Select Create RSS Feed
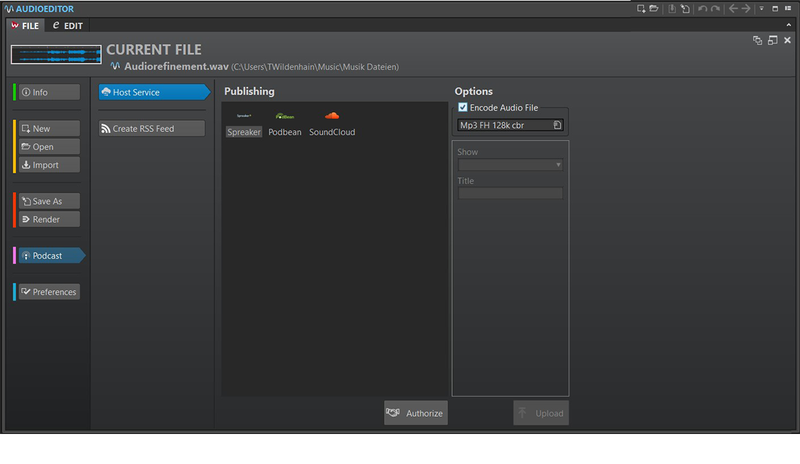The height and width of the screenshot is (464, 800). pyautogui.click(x=152, y=129)
